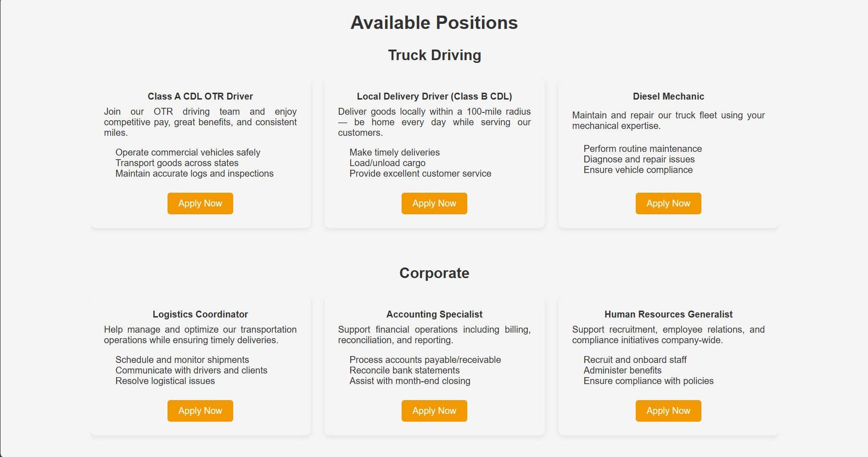The height and width of the screenshot is (457, 868).
Task: Apply for the Class A CDL OTR Driver job
Action: click(200, 203)
